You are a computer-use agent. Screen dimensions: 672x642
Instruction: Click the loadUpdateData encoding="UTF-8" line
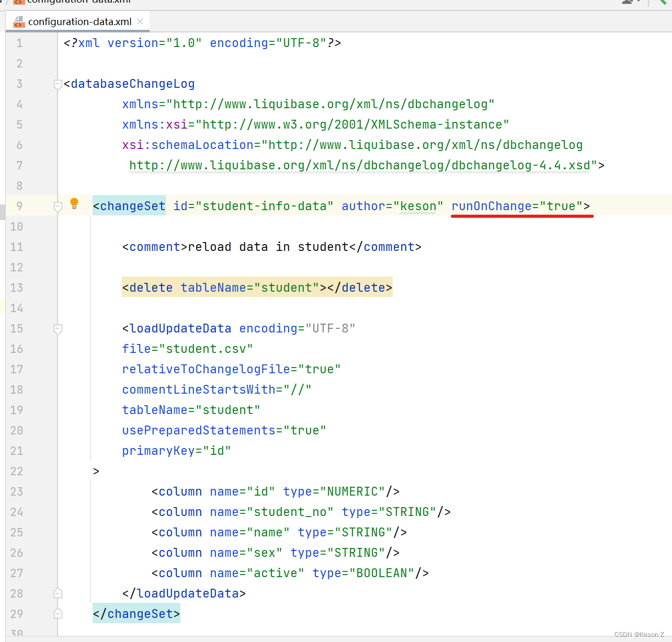click(x=239, y=328)
